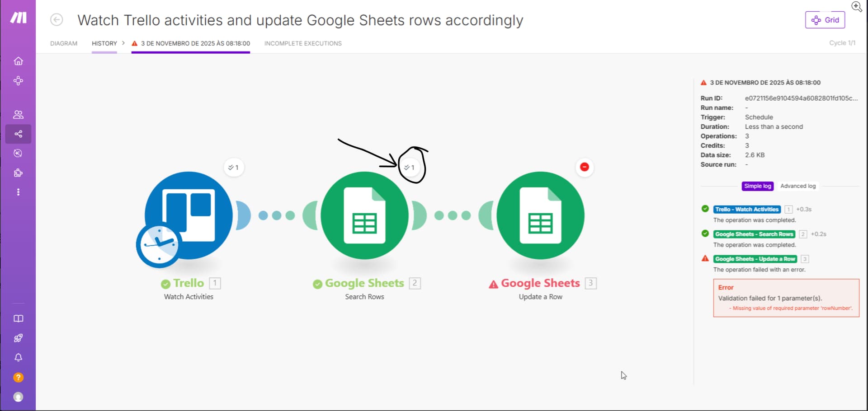Click the orange Help question mark icon
868x411 pixels.
(18, 378)
